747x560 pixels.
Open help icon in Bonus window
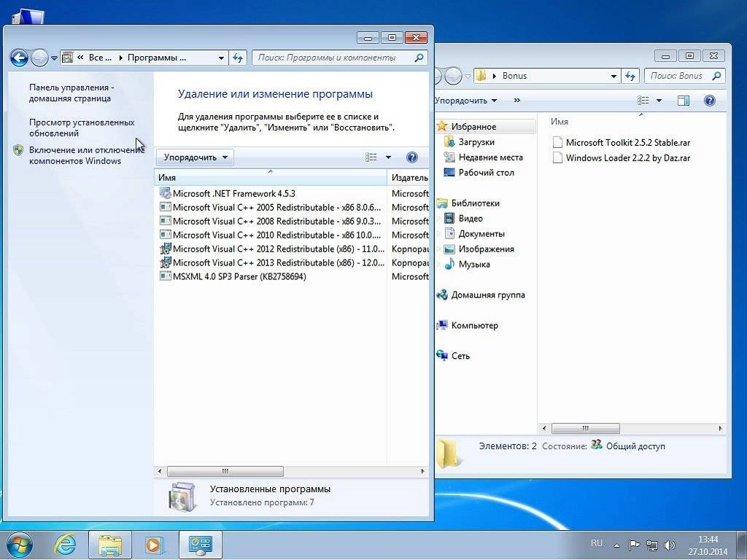[709, 101]
